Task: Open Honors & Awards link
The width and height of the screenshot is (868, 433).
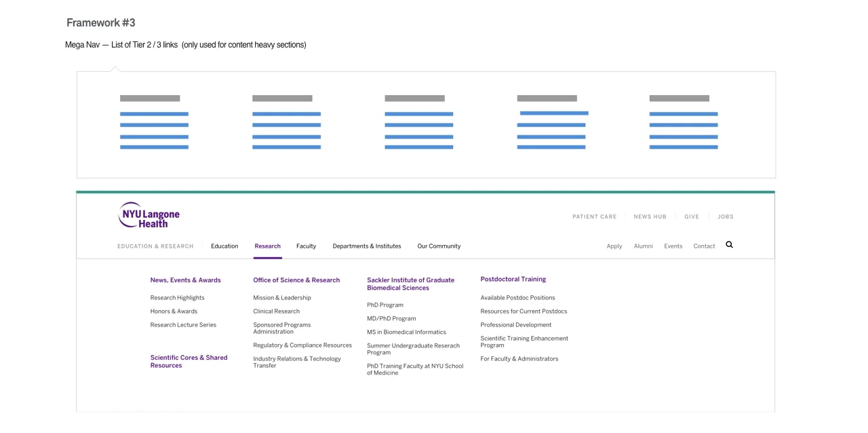Action: (x=174, y=312)
